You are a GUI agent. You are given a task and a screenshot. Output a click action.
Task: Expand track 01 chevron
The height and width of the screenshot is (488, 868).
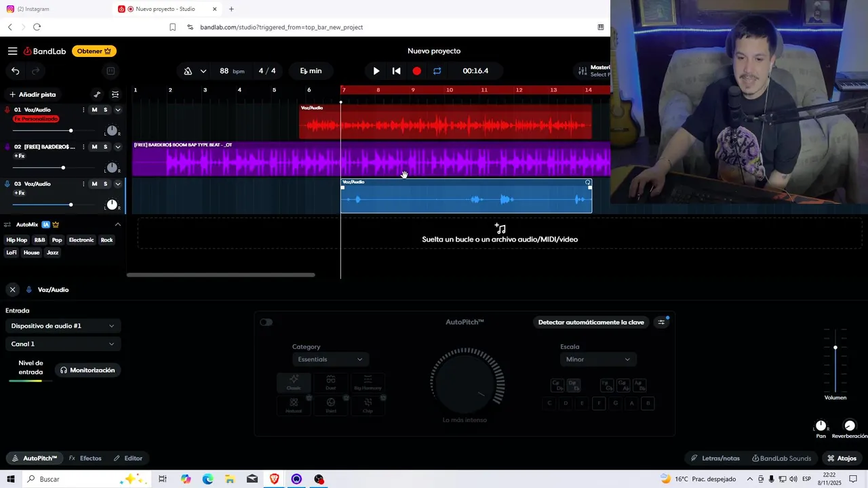coord(117,110)
